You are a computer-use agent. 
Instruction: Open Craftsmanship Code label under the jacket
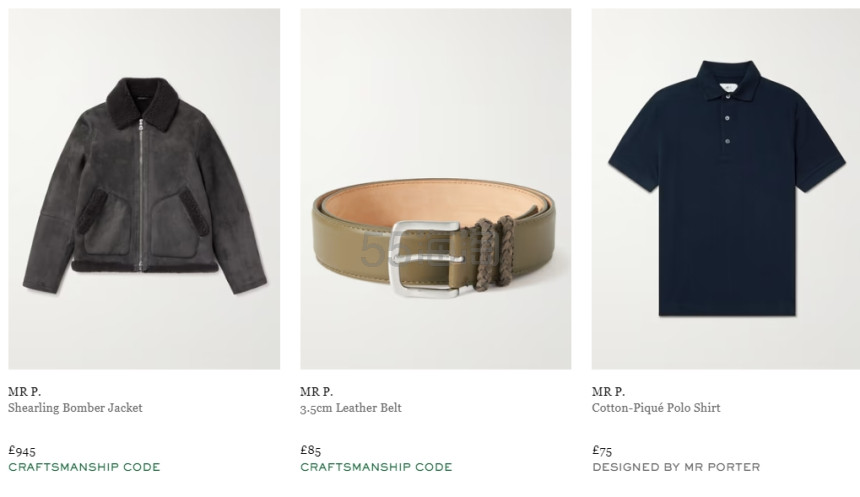84,467
